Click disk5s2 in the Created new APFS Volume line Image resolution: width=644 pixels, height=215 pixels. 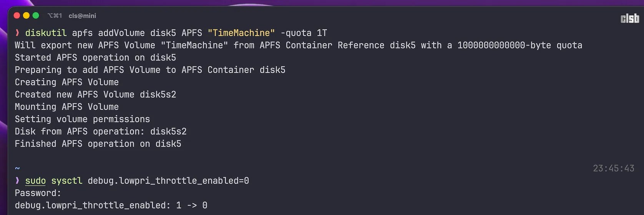(158, 95)
